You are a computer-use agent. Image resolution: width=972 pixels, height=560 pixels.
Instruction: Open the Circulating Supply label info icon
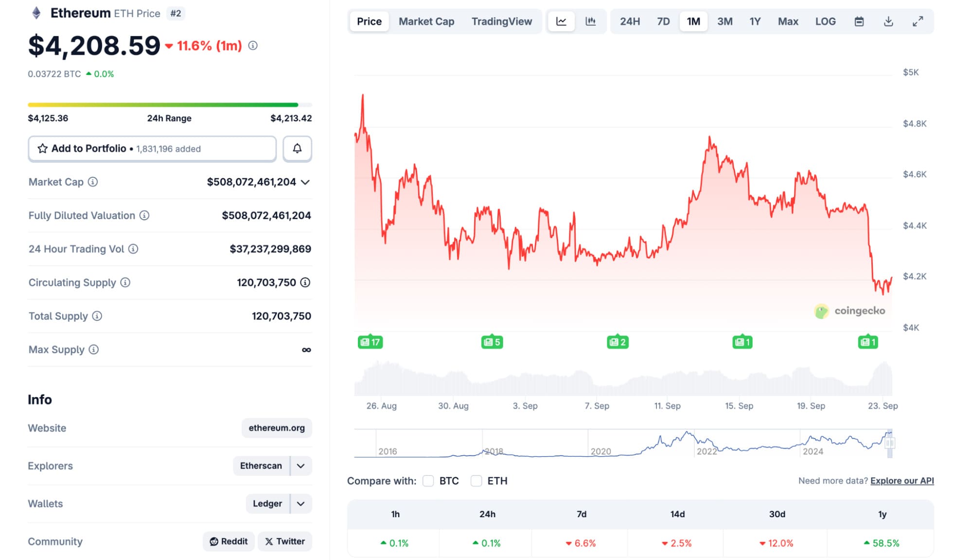125,282
